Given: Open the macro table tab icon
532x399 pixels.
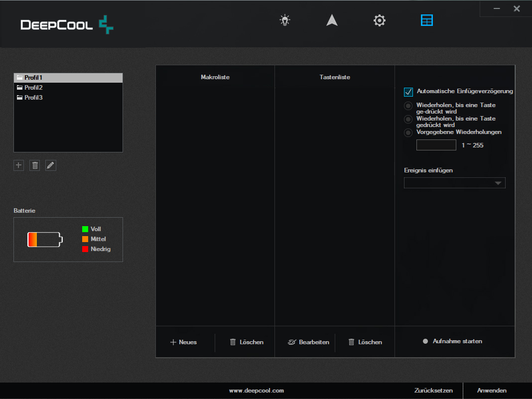Looking at the screenshot, I should click(x=427, y=20).
